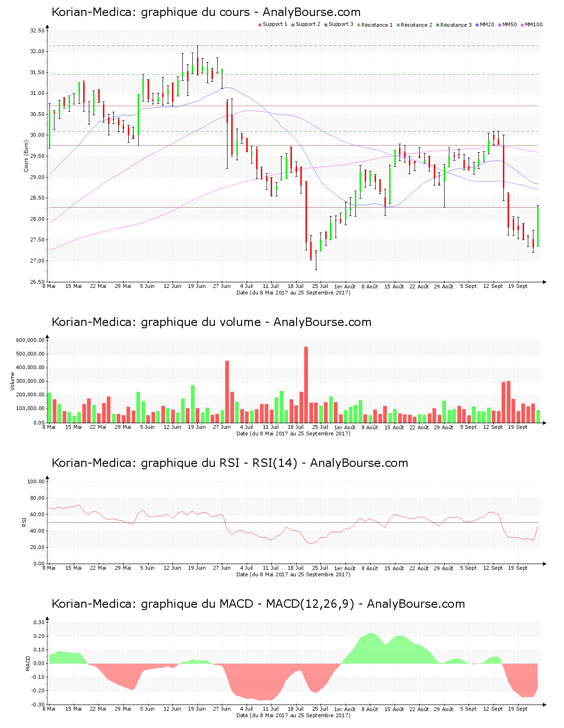Pick the MM50 legend color swatch

coord(500,24)
